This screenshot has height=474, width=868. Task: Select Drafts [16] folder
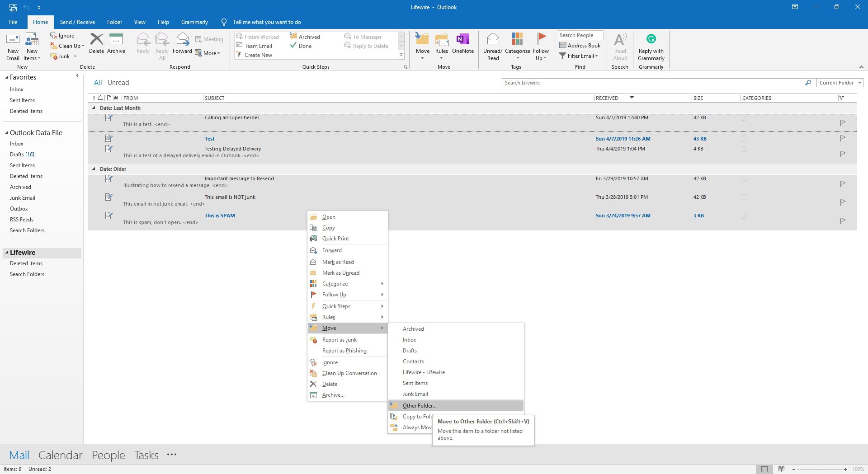[22, 155]
